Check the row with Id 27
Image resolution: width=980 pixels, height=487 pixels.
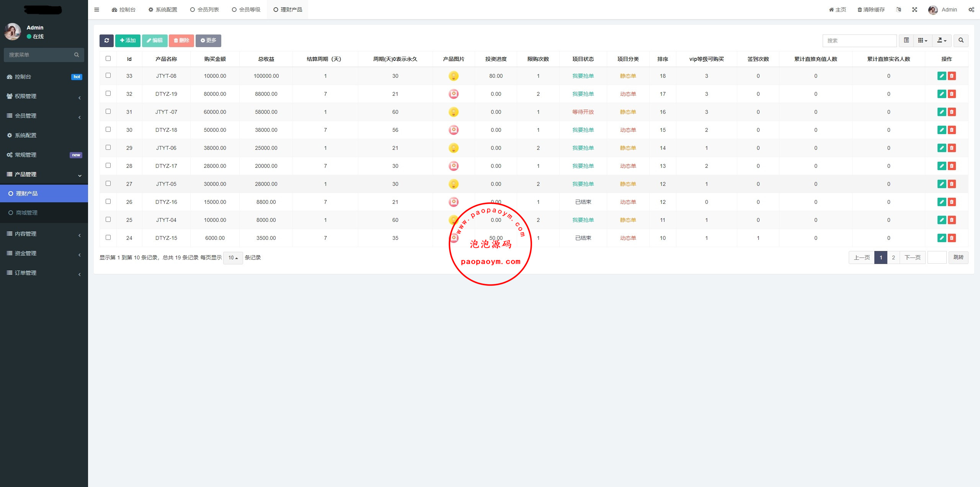[108, 184]
